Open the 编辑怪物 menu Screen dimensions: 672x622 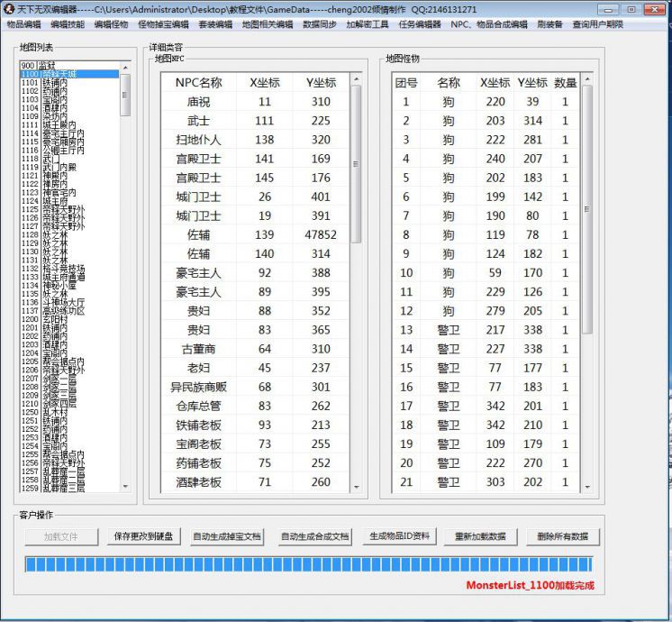pos(112,25)
